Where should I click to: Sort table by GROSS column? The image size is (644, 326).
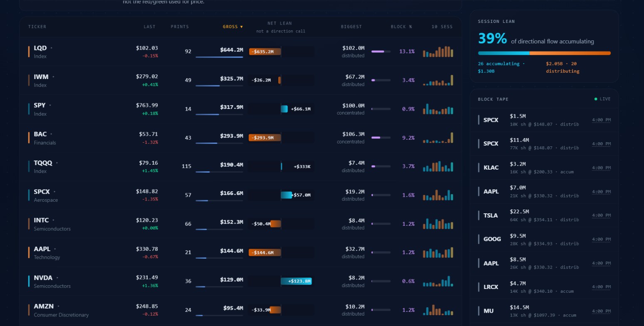click(233, 27)
